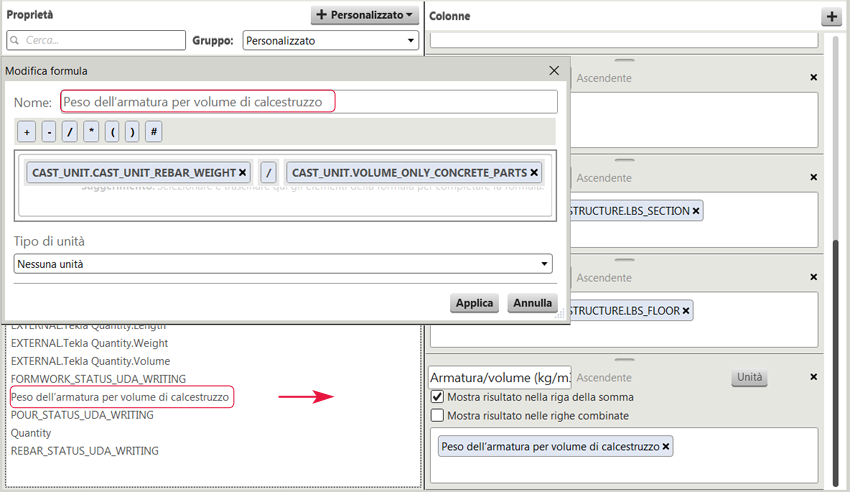Image resolution: width=850 pixels, height=492 pixels.
Task: Open the Gruppo dropdown
Action: tap(331, 41)
